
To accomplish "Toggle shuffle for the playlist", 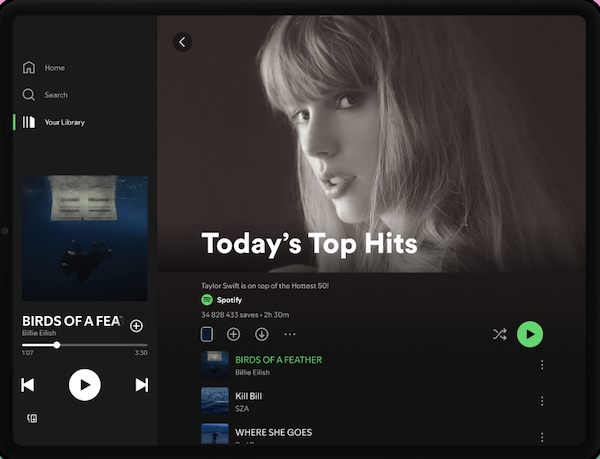I will [x=500, y=334].
